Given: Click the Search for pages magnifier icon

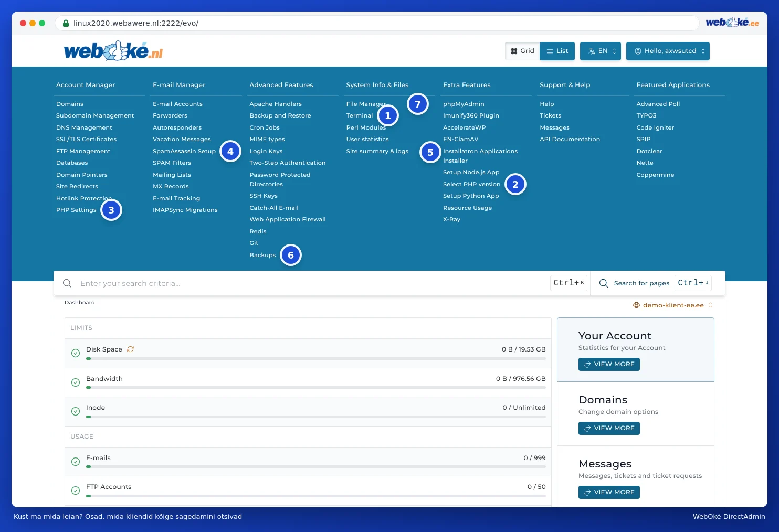Looking at the screenshot, I should pos(604,283).
